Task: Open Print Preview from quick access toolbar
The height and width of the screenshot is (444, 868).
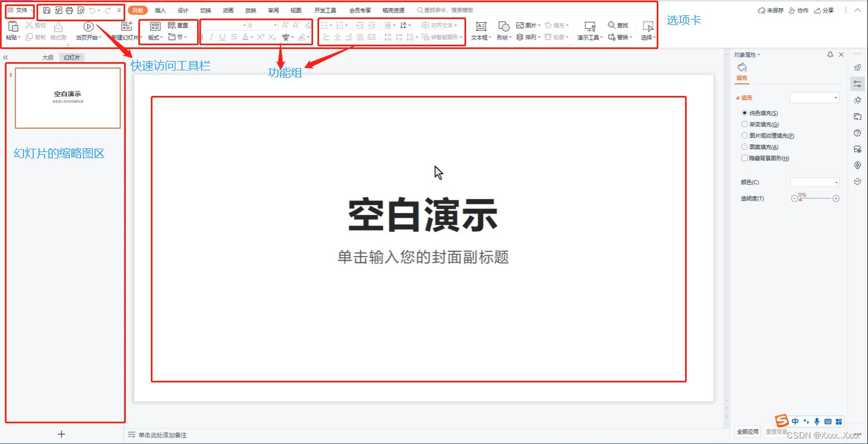Action: click(81, 10)
